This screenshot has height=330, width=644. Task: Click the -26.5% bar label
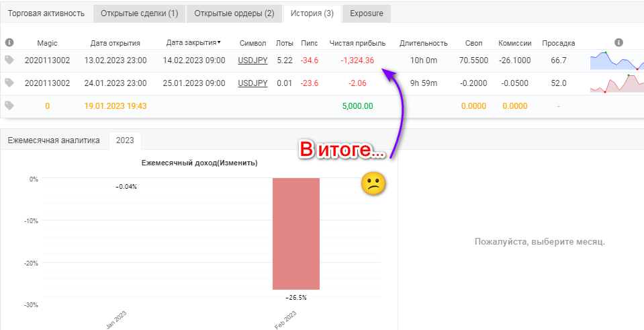tap(295, 298)
